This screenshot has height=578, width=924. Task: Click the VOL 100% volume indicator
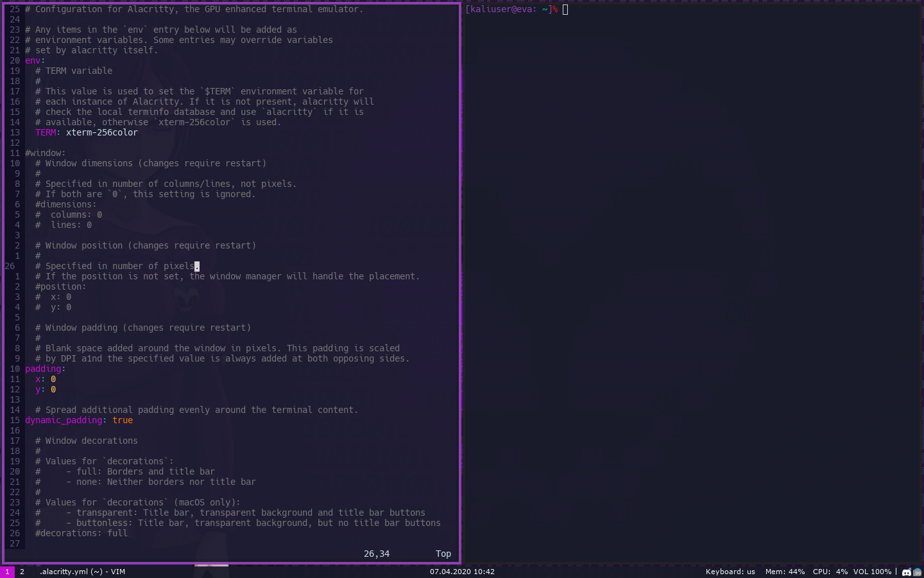(x=872, y=572)
